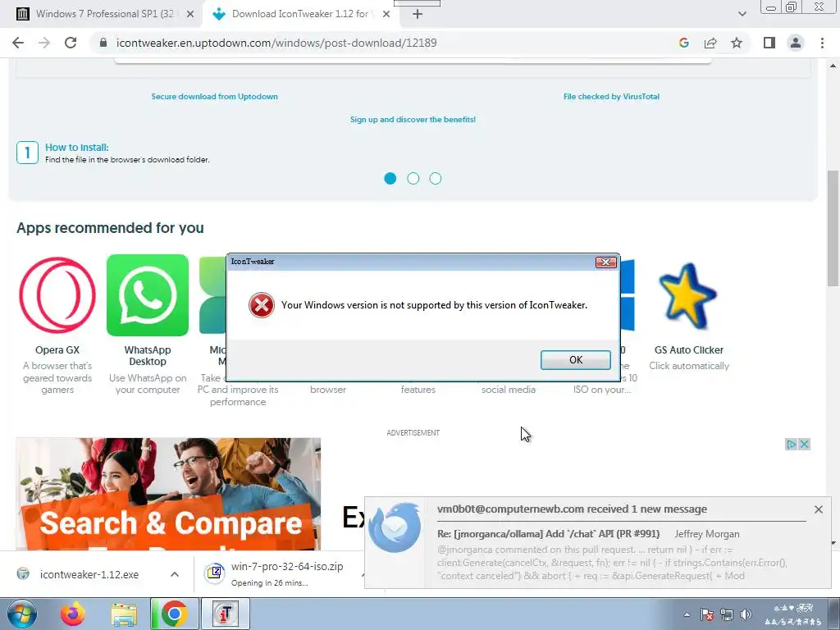Click the ADVERTISEMENT label text
The image size is (840, 630).
tap(413, 433)
